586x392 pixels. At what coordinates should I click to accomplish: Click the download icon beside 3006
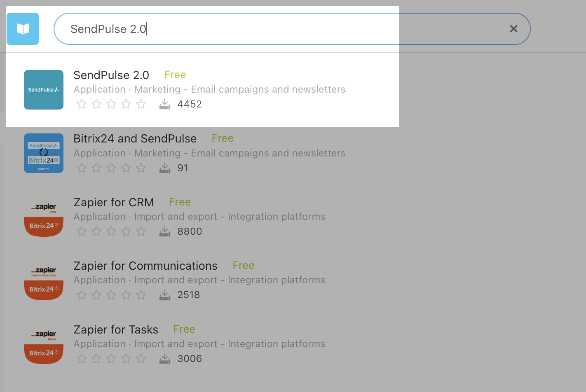pyautogui.click(x=165, y=359)
